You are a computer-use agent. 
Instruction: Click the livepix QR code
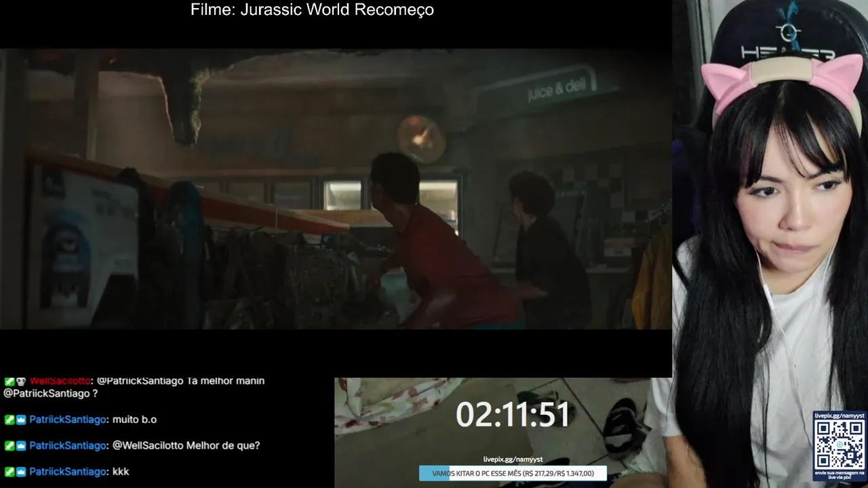pyautogui.click(x=840, y=444)
